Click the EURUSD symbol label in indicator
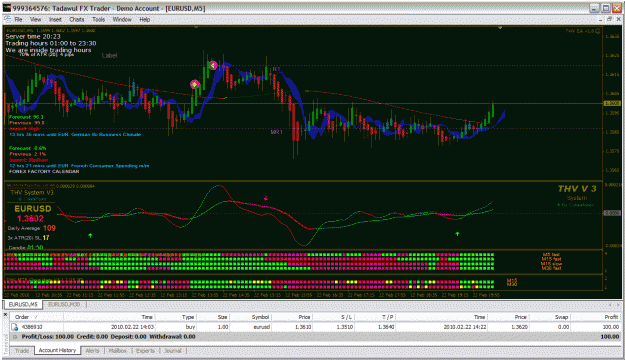625x360 pixels. pos(33,209)
